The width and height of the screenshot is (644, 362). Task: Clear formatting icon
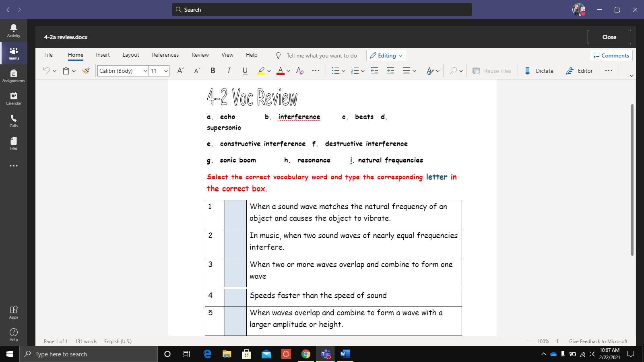[300, 71]
